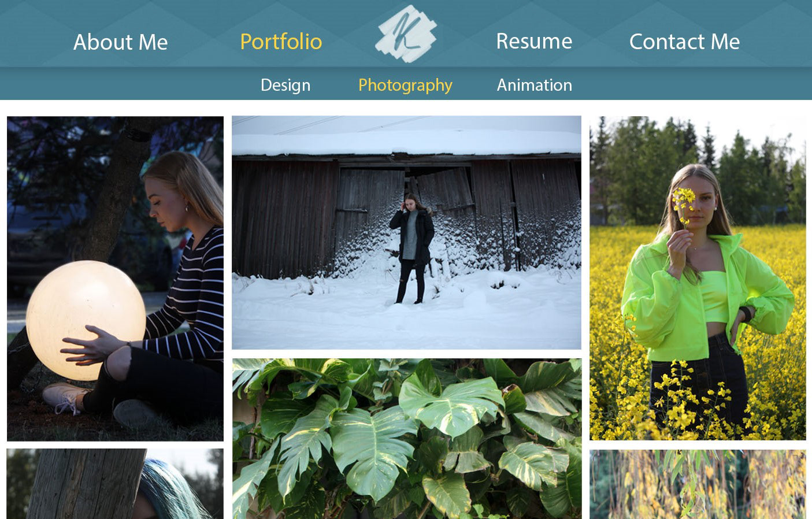The height and width of the screenshot is (519, 812).
Task: Select the Photography subcategory
Action: tap(405, 86)
